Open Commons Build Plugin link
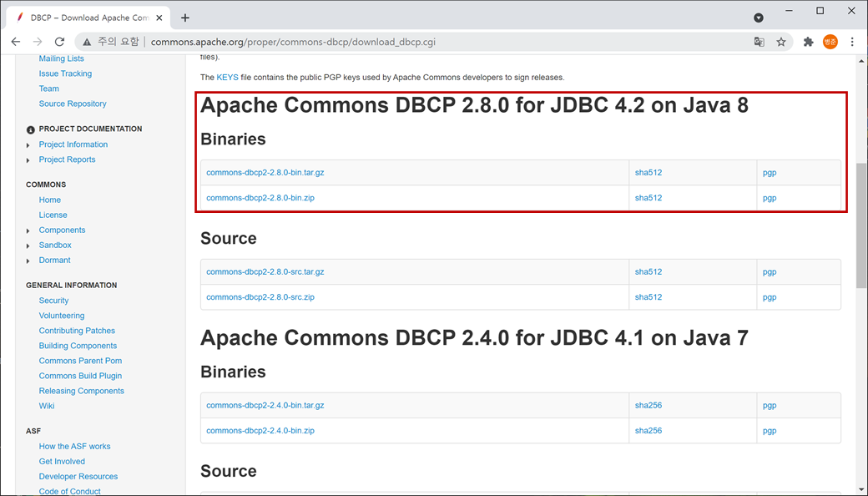 (80, 376)
